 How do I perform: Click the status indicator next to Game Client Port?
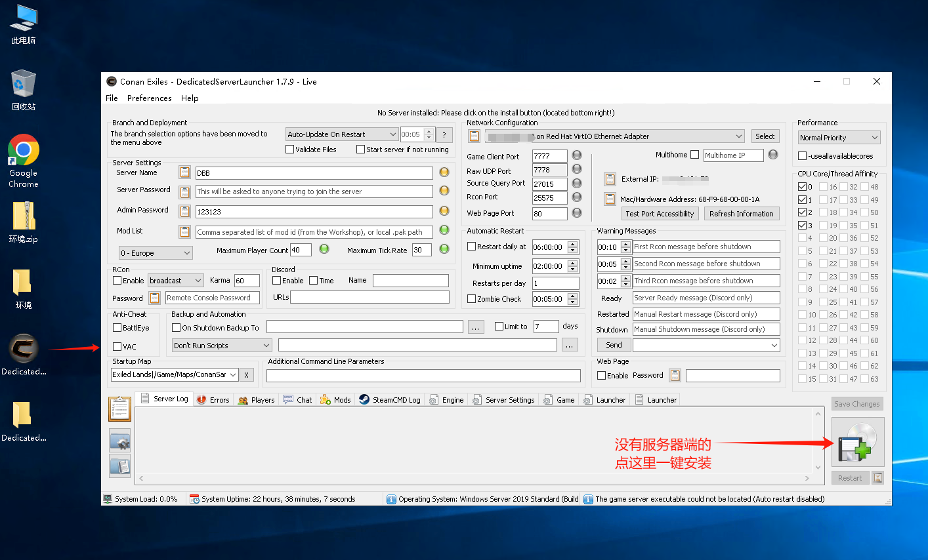click(x=577, y=155)
